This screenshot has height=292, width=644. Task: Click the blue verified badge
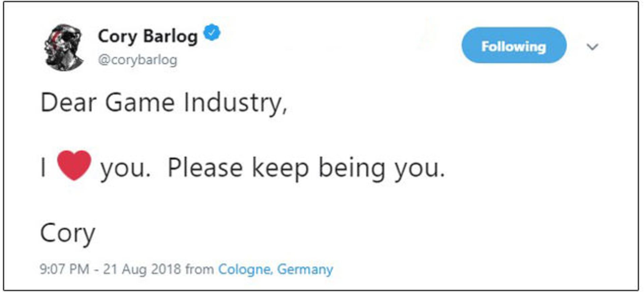point(212,33)
